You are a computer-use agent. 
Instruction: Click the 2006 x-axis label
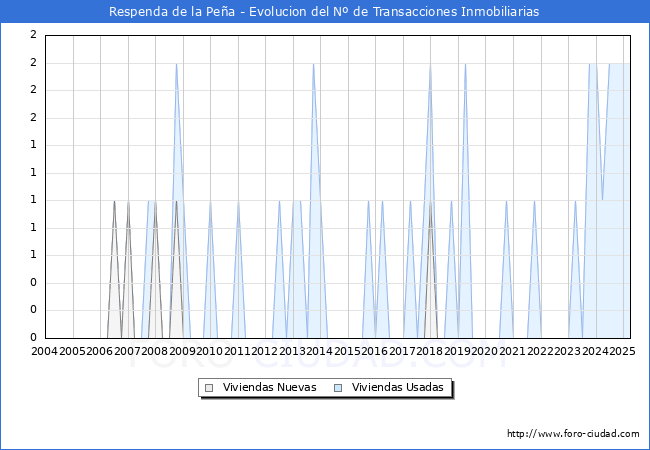[99, 351]
